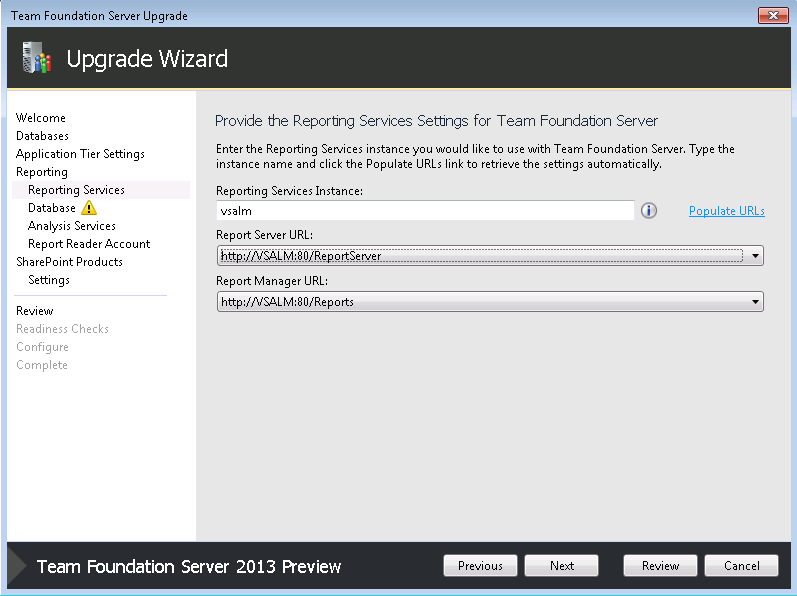Close the Team Foundation Server Upgrade window
Image resolution: width=797 pixels, height=596 pixels.
(773, 15)
